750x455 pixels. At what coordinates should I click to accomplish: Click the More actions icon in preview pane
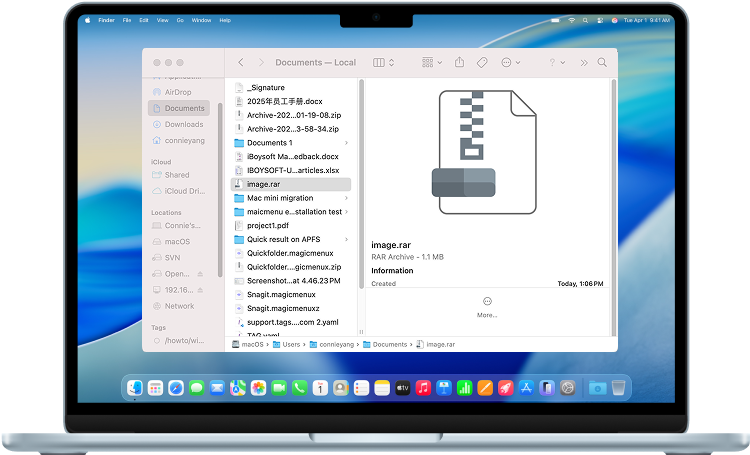pyautogui.click(x=487, y=301)
